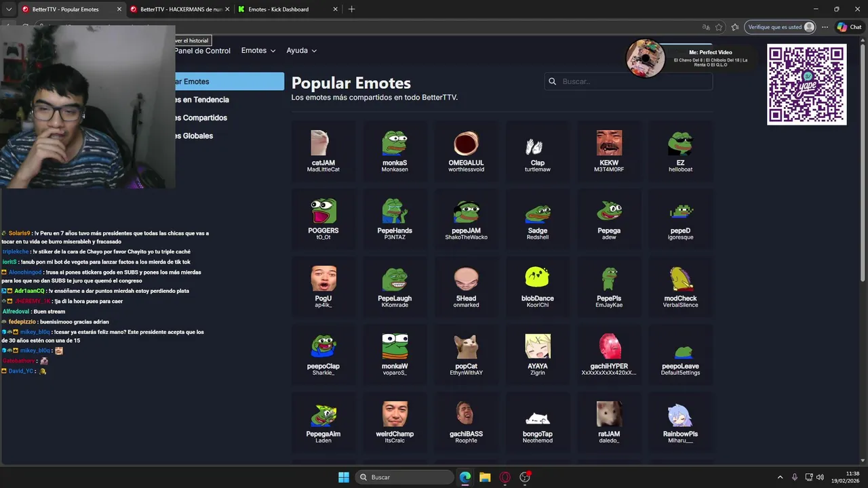868x488 pixels.
Task: Open the PepegaAim emote
Action: tap(323, 422)
